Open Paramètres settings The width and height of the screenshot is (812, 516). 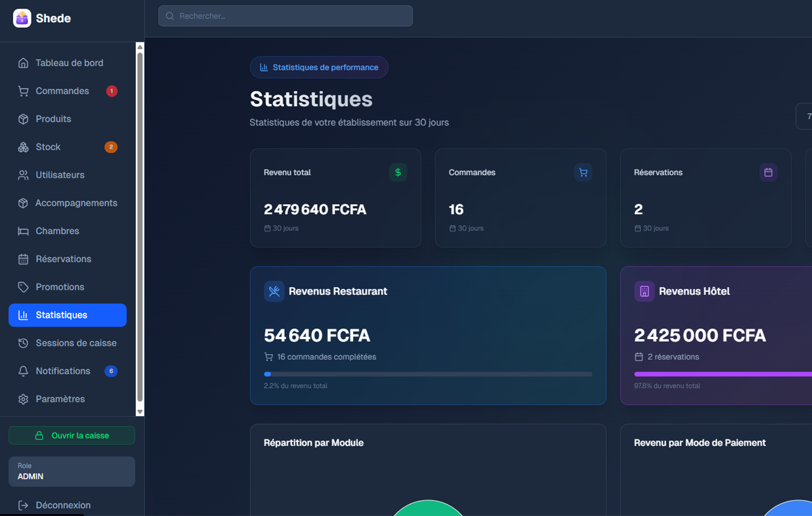67,399
